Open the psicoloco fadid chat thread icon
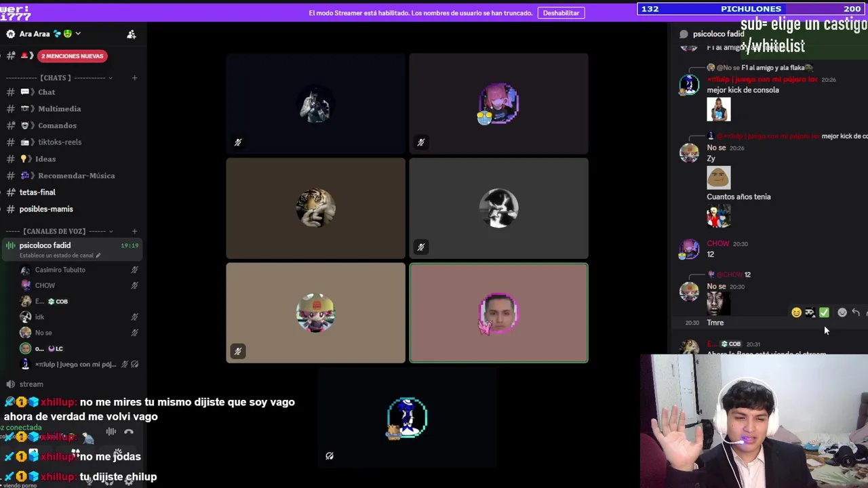Screen dimensions: 868x488 (684, 34)
